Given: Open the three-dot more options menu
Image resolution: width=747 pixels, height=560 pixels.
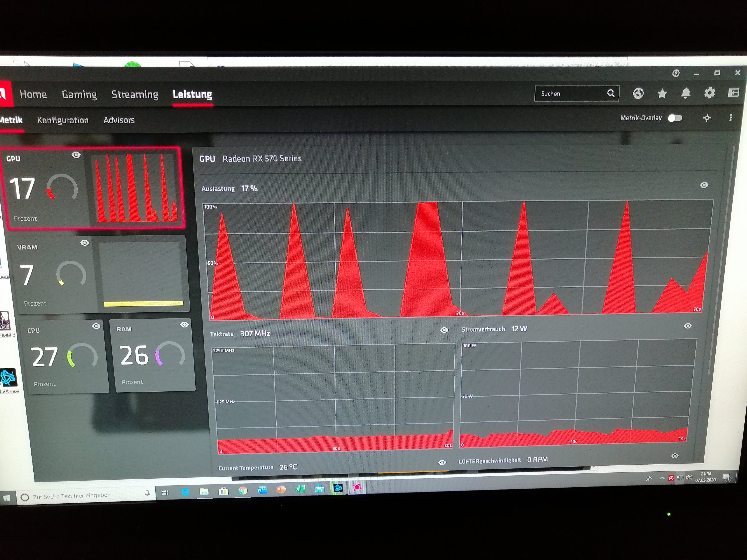Looking at the screenshot, I should 730,117.
